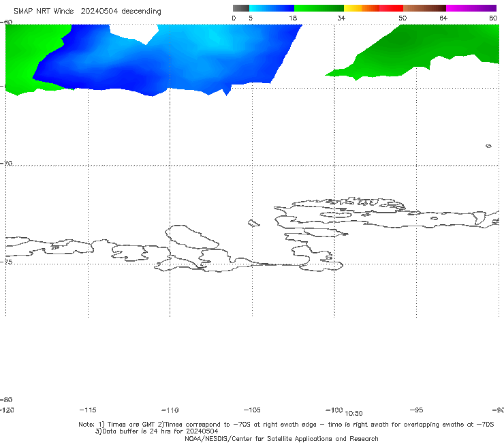Click the '18' label under the color bar
Screen dimensions: 504x443
pos(293,18)
